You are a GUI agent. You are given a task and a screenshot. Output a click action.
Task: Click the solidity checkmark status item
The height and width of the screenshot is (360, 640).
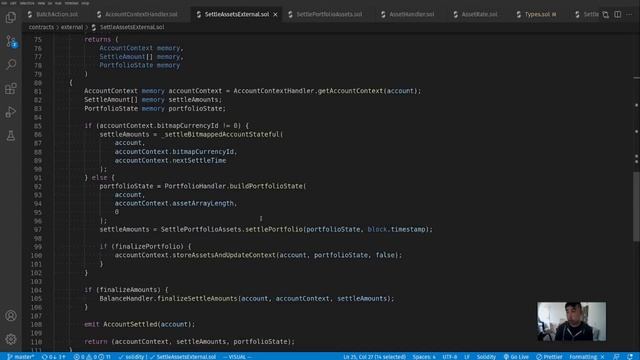131,356
